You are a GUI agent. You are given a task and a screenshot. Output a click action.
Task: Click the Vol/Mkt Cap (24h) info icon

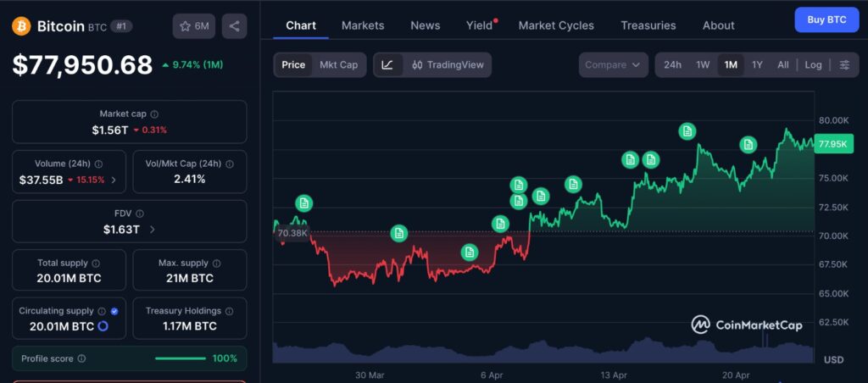click(x=229, y=164)
